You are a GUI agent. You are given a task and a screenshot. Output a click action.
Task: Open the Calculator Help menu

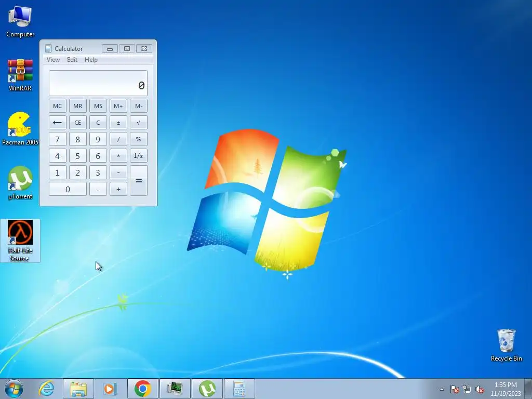pos(91,60)
